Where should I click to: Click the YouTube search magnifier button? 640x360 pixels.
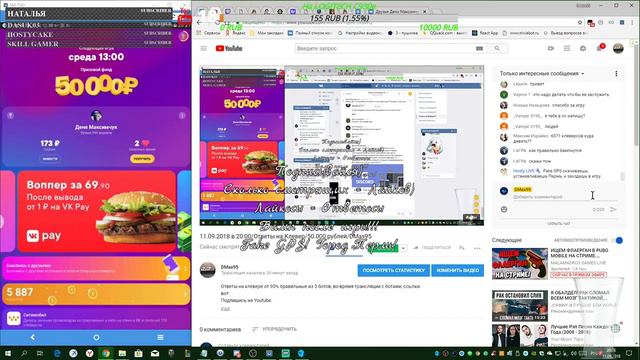pyautogui.click(x=497, y=49)
